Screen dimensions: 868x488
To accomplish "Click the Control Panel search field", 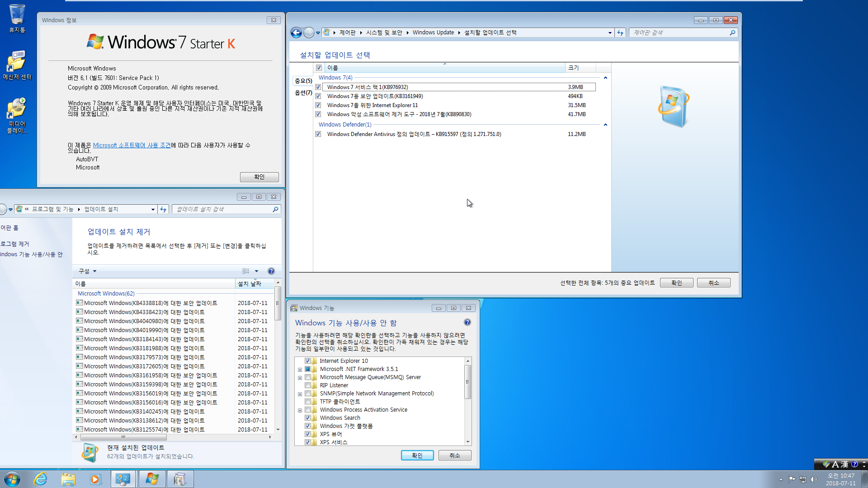I will click(679, 33).
